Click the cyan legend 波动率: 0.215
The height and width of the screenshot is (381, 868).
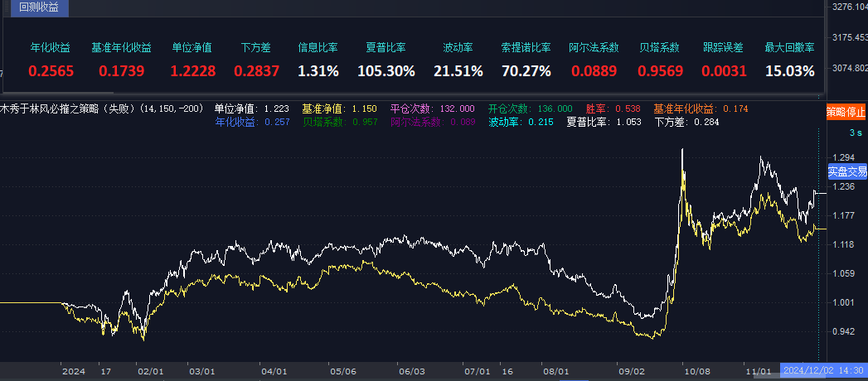521,123
